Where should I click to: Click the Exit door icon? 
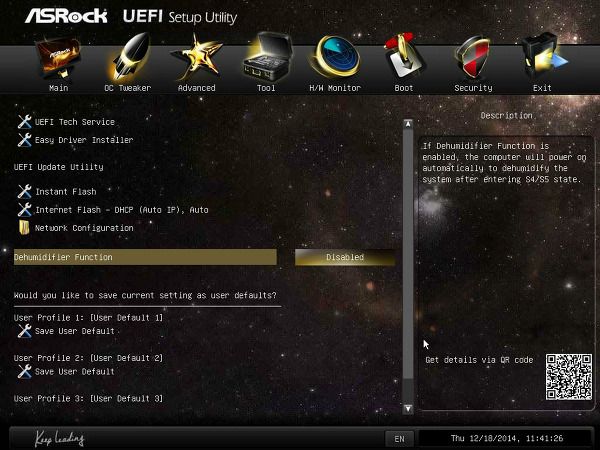(x=543, y=57)
